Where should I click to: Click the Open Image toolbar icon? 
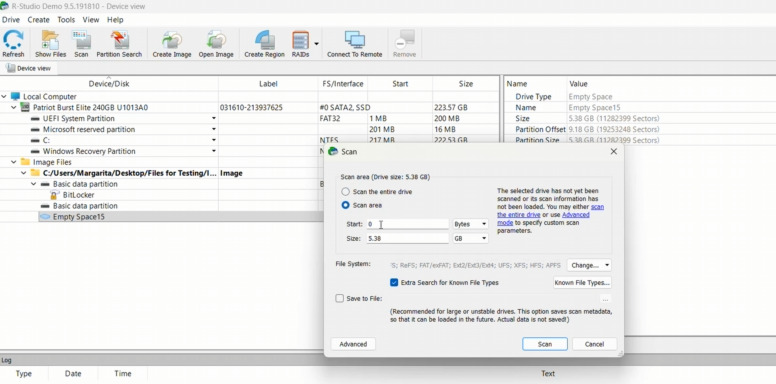click(x=216, y=40)
